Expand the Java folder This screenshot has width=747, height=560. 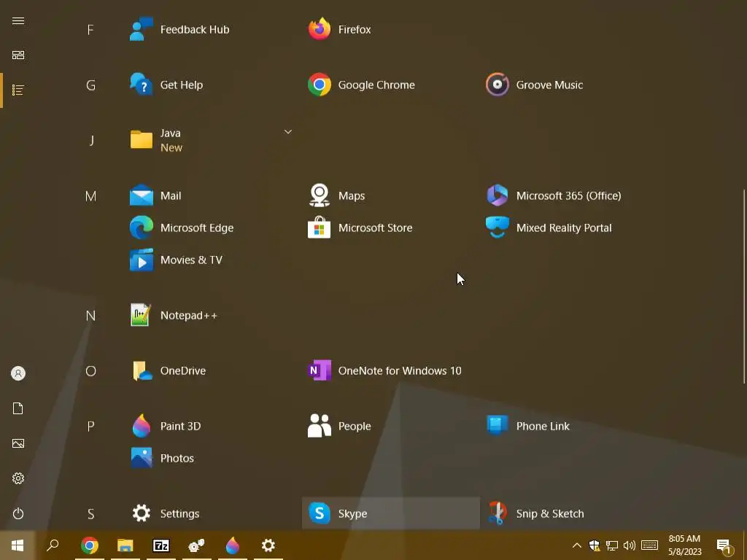213,140
